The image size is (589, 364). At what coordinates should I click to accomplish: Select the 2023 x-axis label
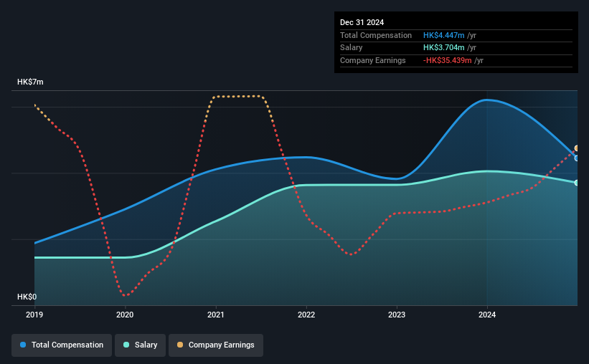coord(397,315)
